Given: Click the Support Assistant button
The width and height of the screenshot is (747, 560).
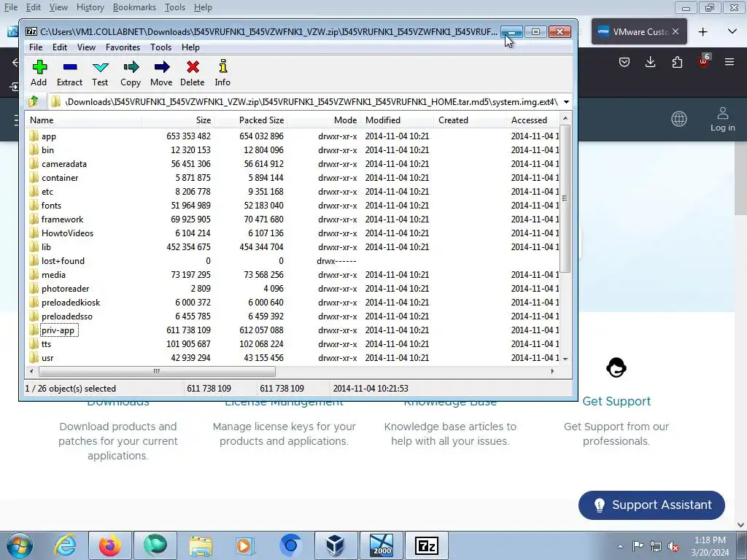Looking at the screenshot, I should click(x=651, y=505).
